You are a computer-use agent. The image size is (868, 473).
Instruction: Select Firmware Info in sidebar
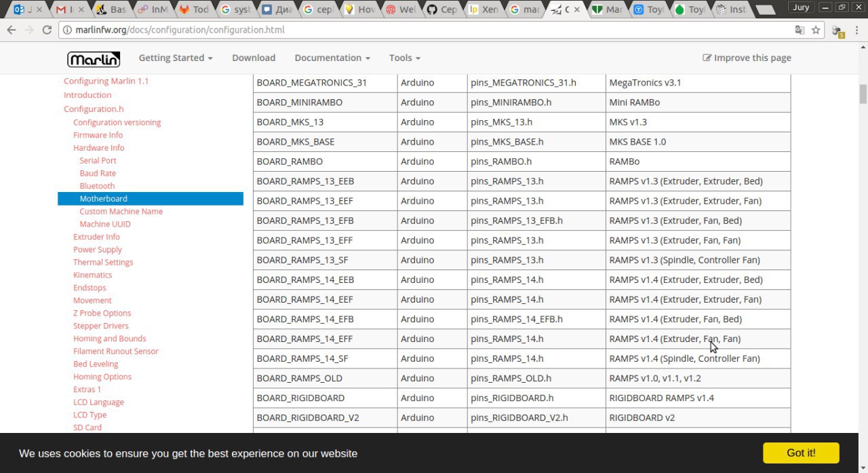(98, 135)
